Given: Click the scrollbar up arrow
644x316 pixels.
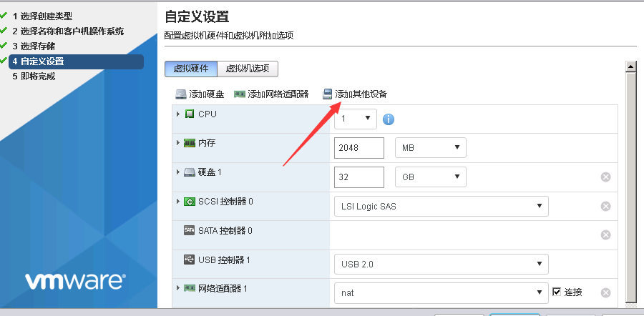Looking at the screenshot, I should (x=630, y=66).
